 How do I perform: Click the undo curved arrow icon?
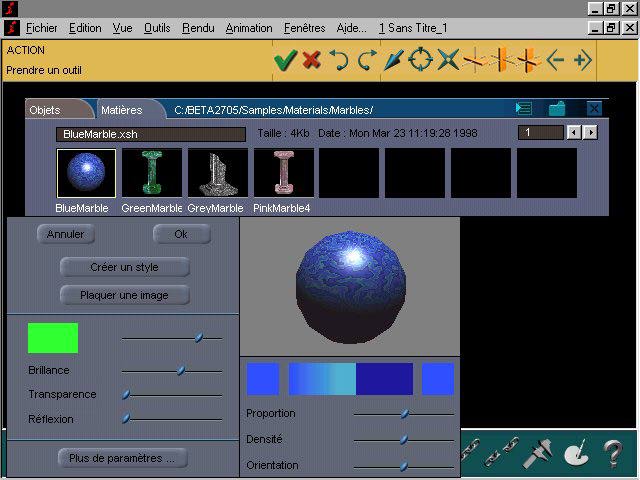coord(339,60)
